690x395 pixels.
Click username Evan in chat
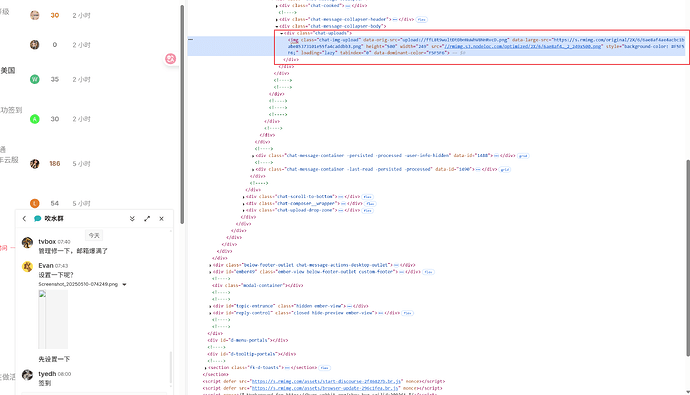click(x=46, y=266)
